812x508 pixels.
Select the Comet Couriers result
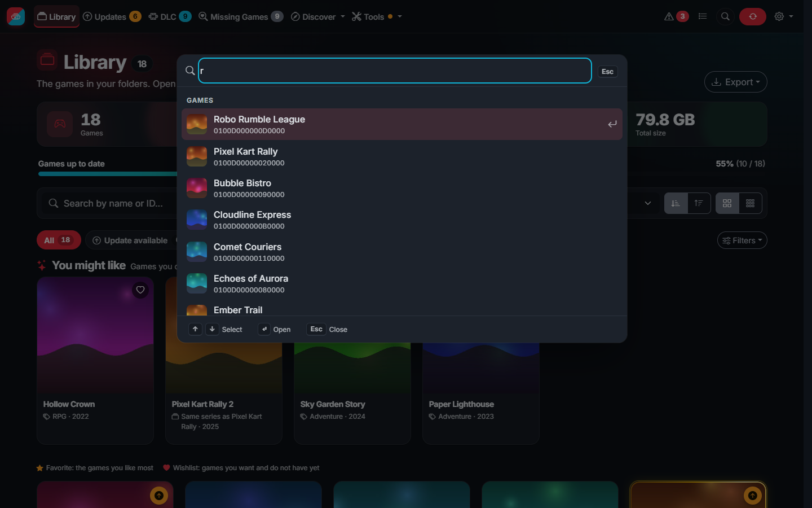tap(402, 252)
